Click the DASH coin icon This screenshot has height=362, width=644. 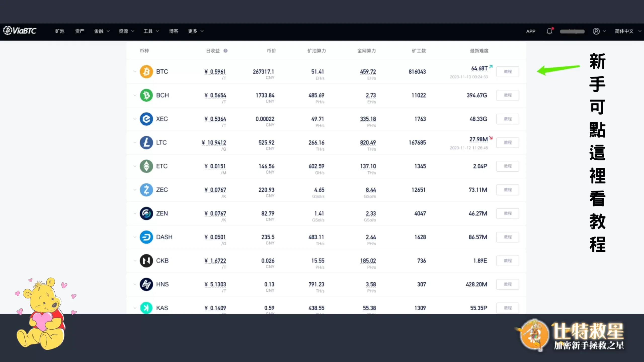pyautogui.click(x=146, y=237)
